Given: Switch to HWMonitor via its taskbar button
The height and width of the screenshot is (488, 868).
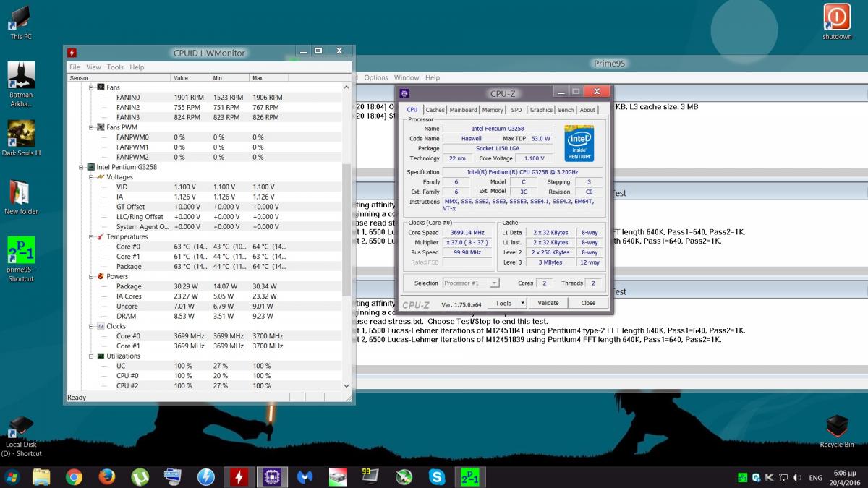Looking at the screenshot, I should (x=239, y=476).
